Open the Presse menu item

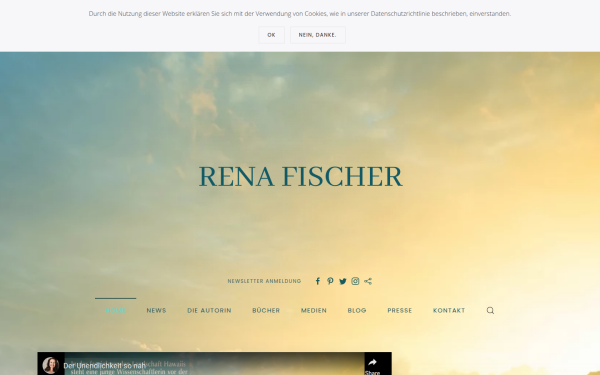click(x=400, y=310)
